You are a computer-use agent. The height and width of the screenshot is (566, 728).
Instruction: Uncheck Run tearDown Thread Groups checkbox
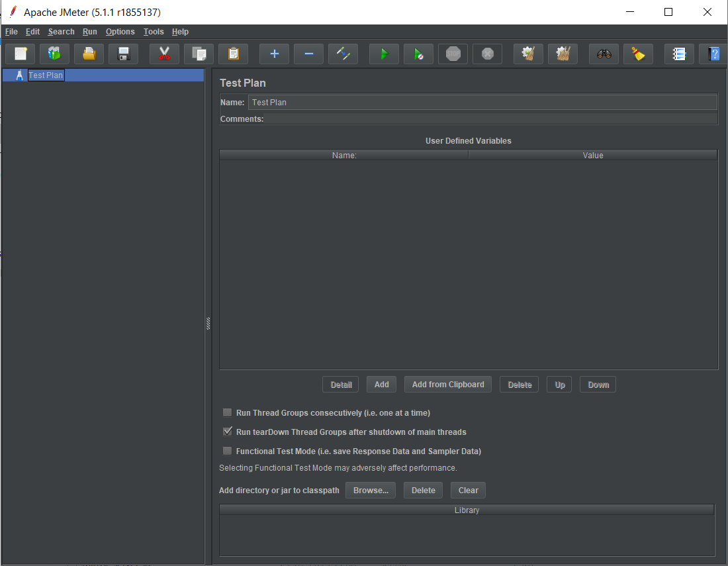228,432
